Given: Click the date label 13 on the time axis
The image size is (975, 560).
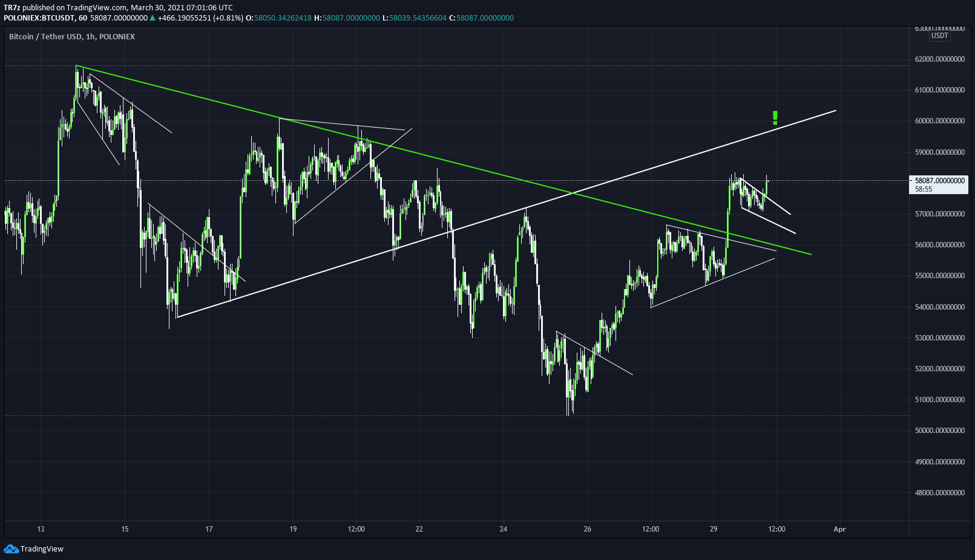Looking at the screenshot, I should pos(41,529).
